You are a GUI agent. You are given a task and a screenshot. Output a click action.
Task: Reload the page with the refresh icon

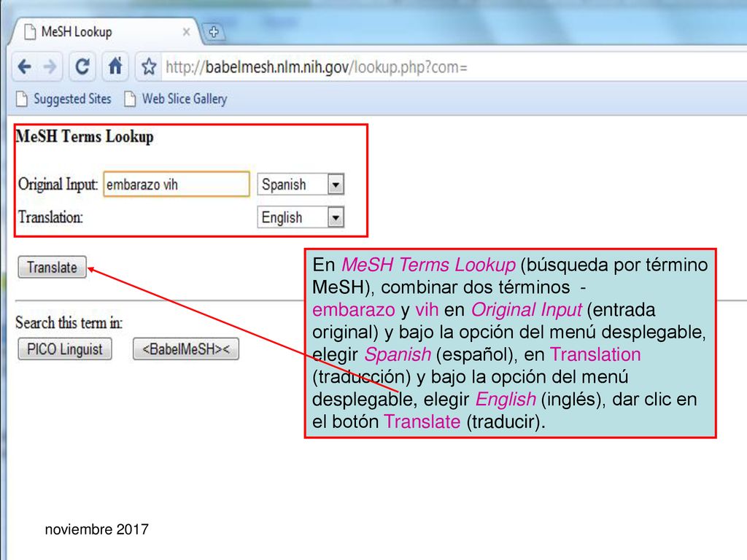[82, 66]
